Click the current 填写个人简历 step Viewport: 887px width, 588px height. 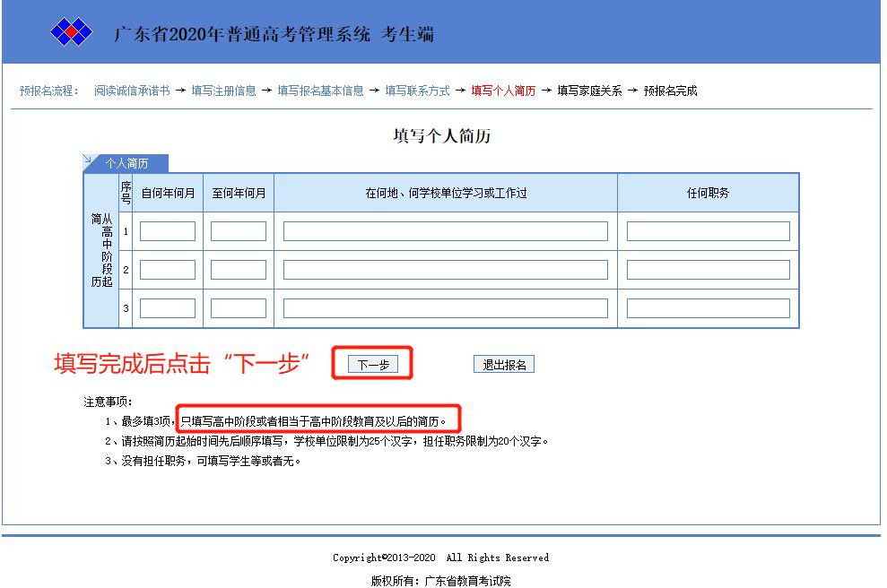(x=503, y=91)
